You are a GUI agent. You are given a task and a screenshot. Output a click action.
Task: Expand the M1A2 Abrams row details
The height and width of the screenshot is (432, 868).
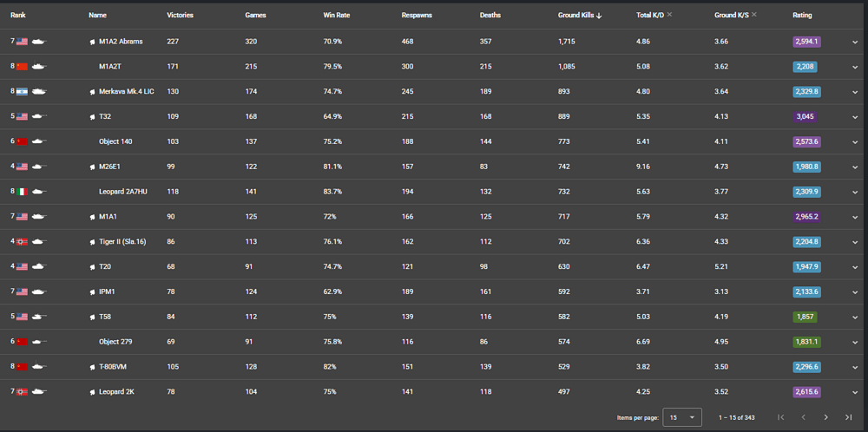[x=855, y=42]
